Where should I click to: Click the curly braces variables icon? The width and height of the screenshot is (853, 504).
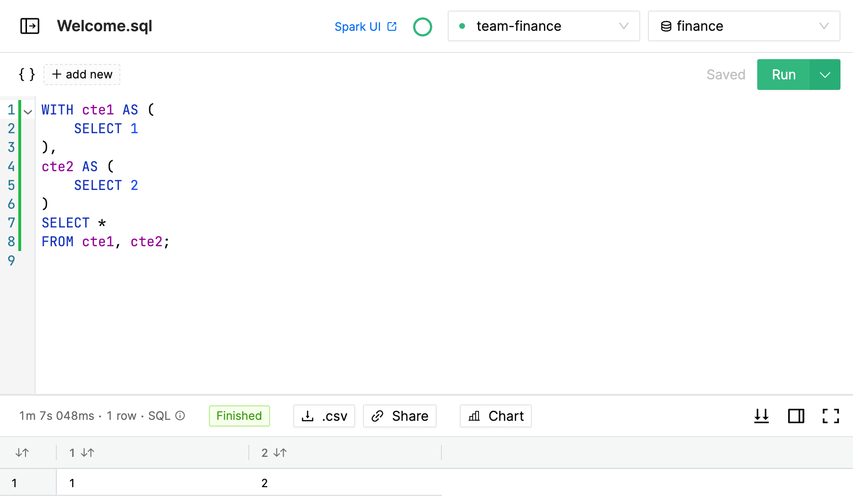pos(27,75)
